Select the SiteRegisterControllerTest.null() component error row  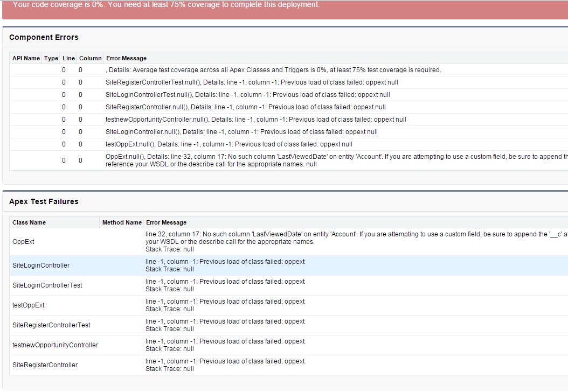coord(252,82)
